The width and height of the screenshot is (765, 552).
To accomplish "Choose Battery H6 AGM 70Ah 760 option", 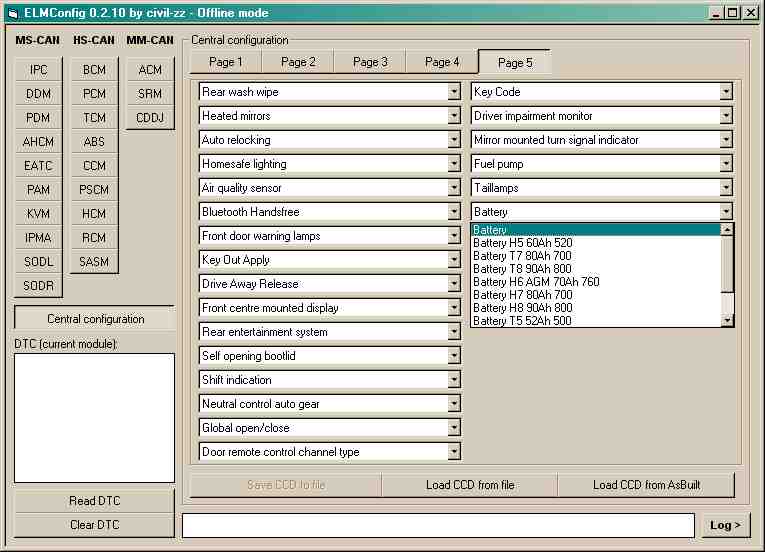I will [x=536, y=282].
